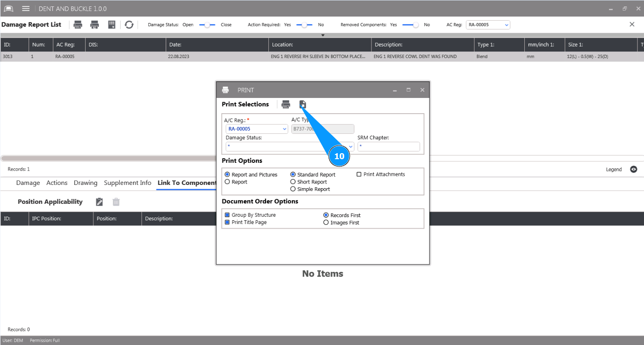The height and width of the screenshot is (345, 644).
Task: Minimize the Dent and Buckle main window
Action: pos(611,9)
